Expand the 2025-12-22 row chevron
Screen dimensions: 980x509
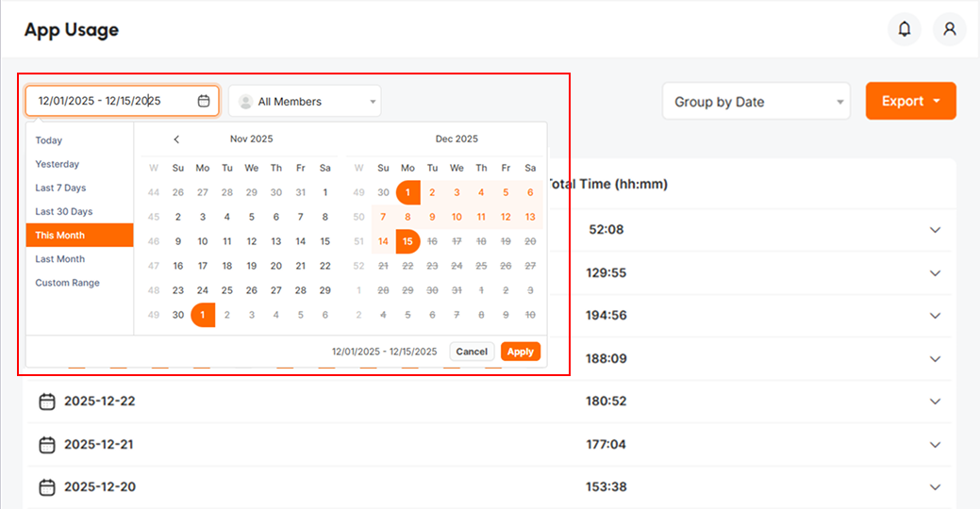tap(935, 402)
